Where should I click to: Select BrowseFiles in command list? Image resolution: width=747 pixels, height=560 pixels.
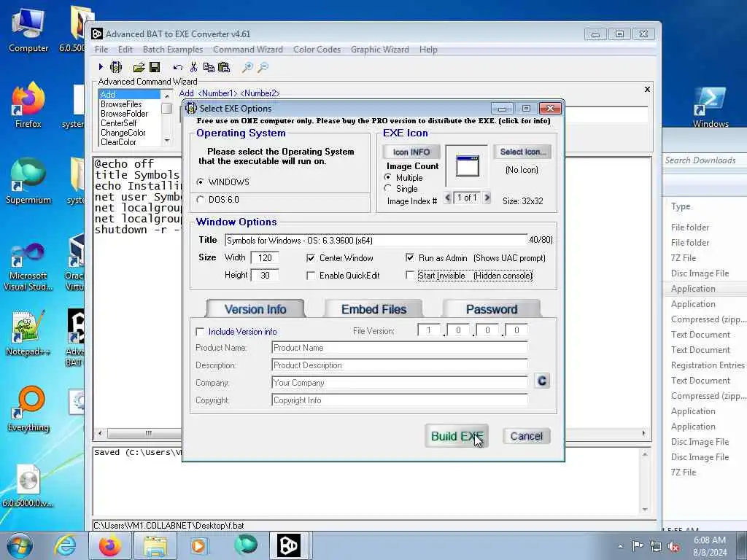pyautogui.click(x=121, y=104)
